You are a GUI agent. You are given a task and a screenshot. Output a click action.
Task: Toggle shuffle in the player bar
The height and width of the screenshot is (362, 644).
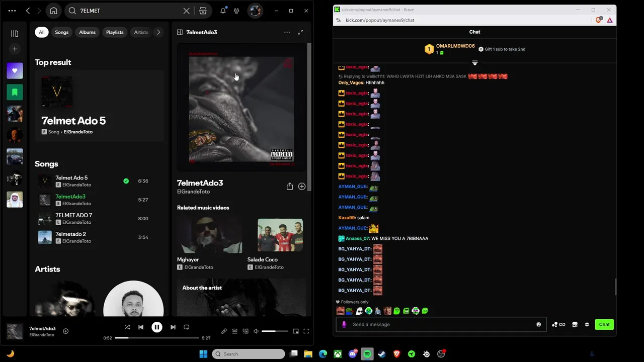click(127, 327)
